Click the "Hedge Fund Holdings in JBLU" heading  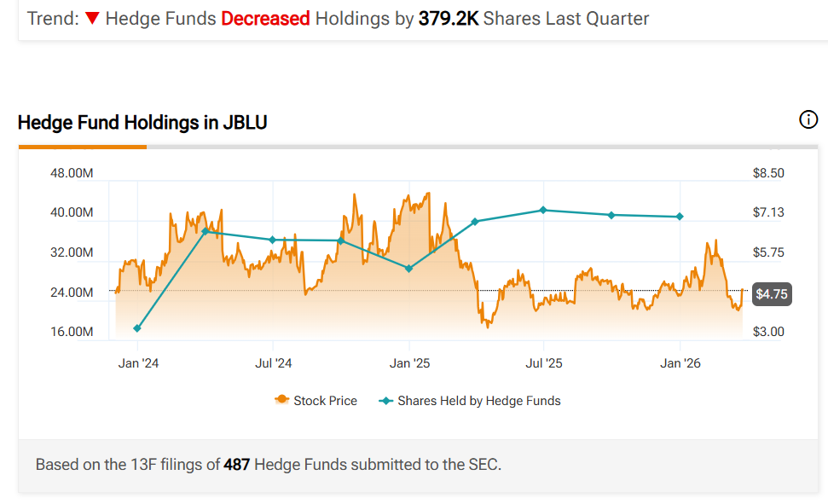click(142, 123)
